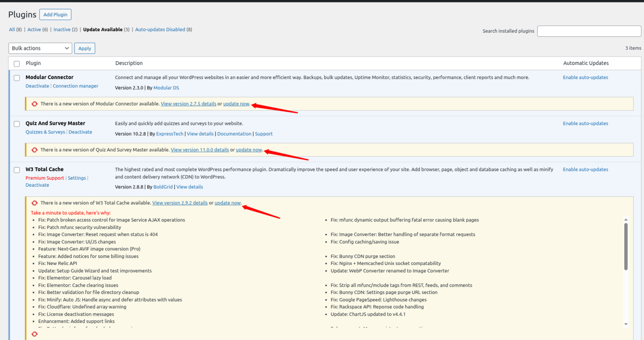Open the BoldGrid author link
Screen dimensions: 644x340
click(x=163, y=187)
